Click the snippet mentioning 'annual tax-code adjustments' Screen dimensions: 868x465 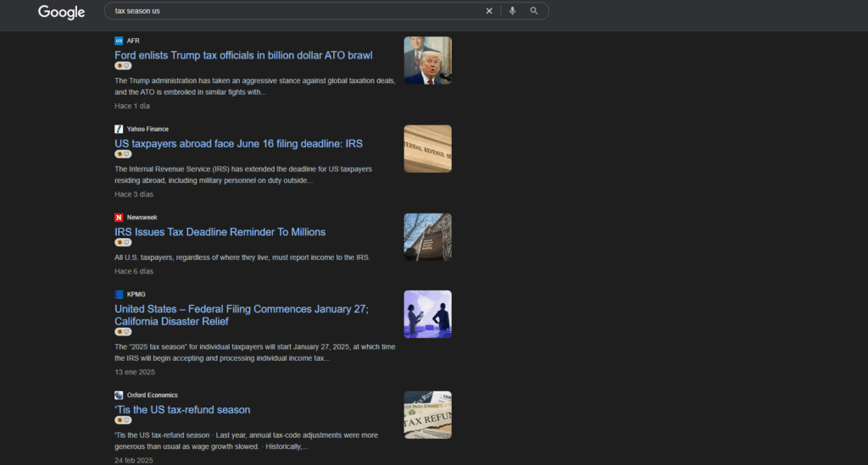click(247, 440)
